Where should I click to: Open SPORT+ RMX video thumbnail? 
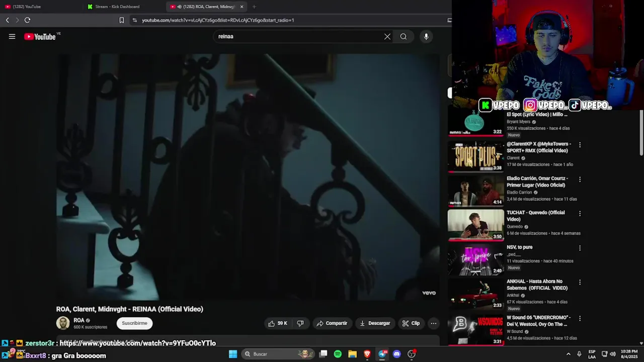coord(475,157)
